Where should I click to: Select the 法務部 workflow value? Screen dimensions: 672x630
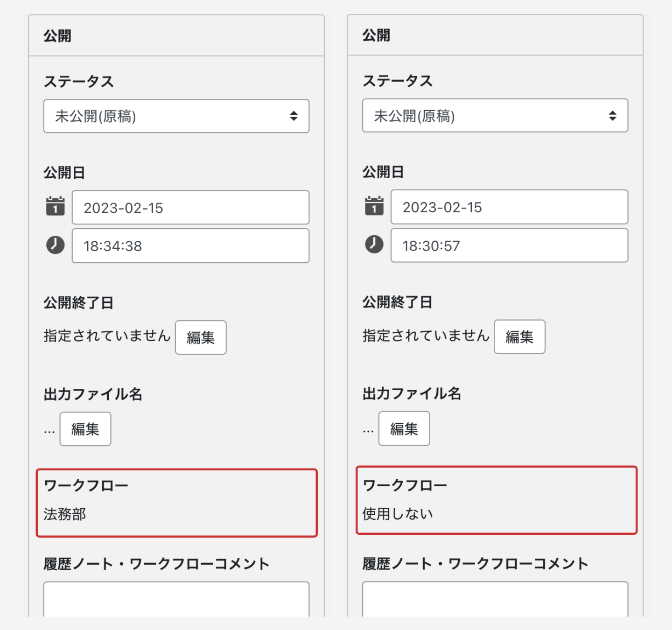click(65, 514)
